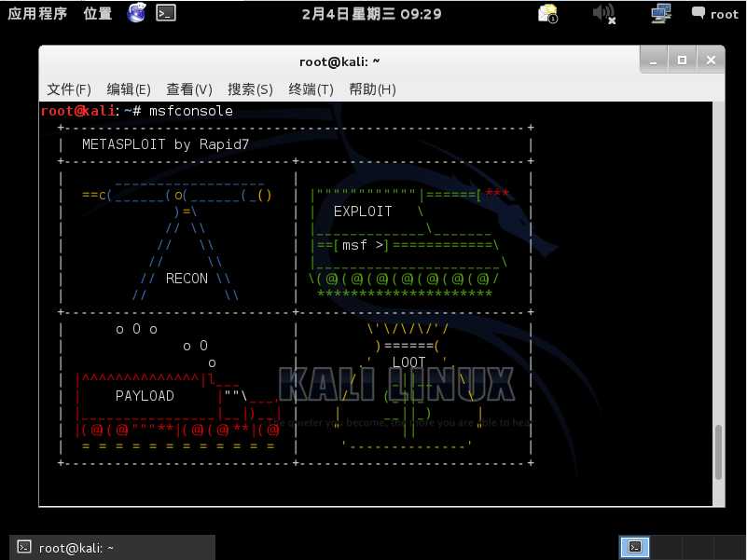
Task: Maximize the root@kali terminal window
Action: (683, 60)
